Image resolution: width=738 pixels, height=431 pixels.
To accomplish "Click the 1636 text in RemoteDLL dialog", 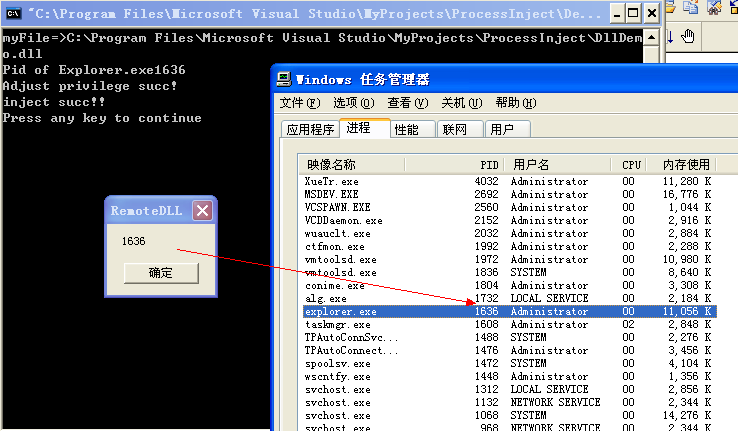I will tap(134, 241).
